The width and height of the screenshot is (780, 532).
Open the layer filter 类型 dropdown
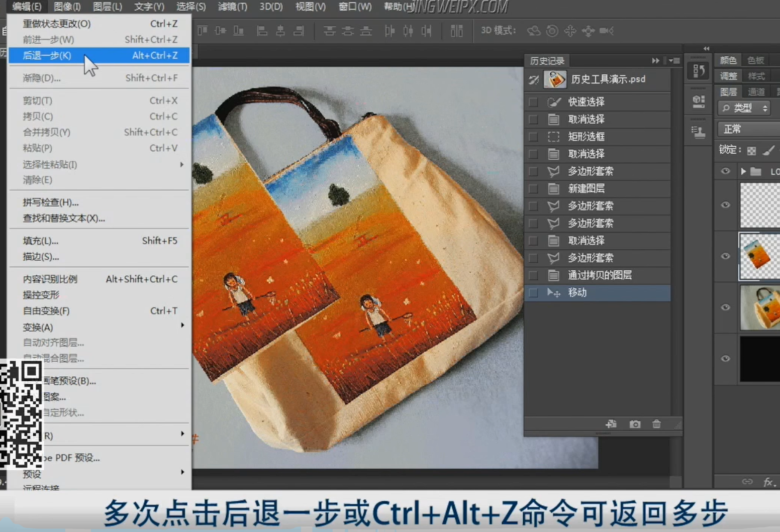pyautogui.click(x=745, y=108)
